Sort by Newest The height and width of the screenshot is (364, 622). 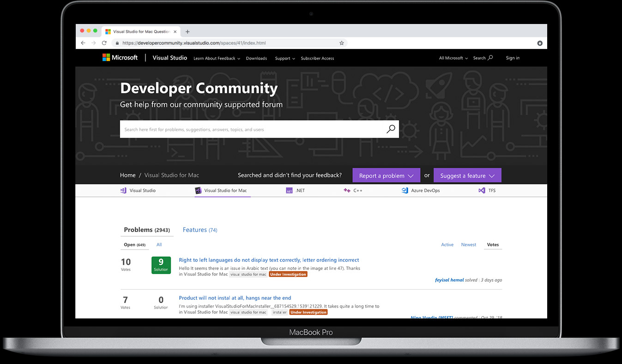pos(468,245)
